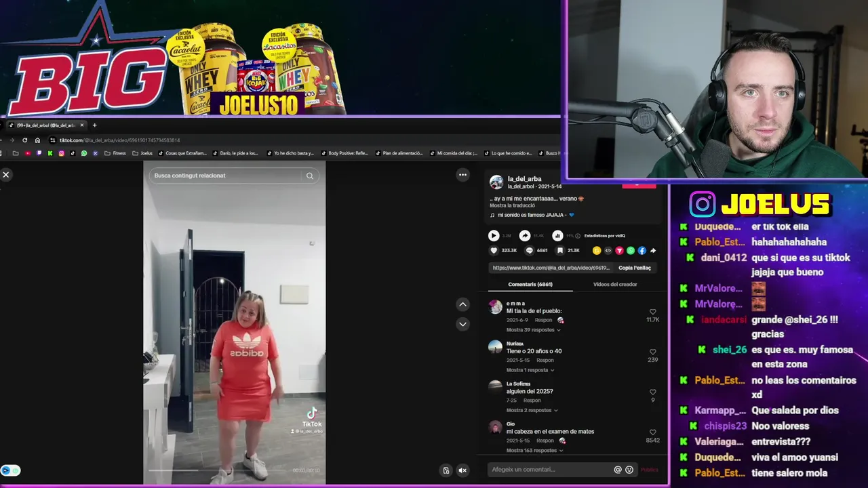Open the sound mi sonido es famoso JAJAJA

(x=531, y=216)
